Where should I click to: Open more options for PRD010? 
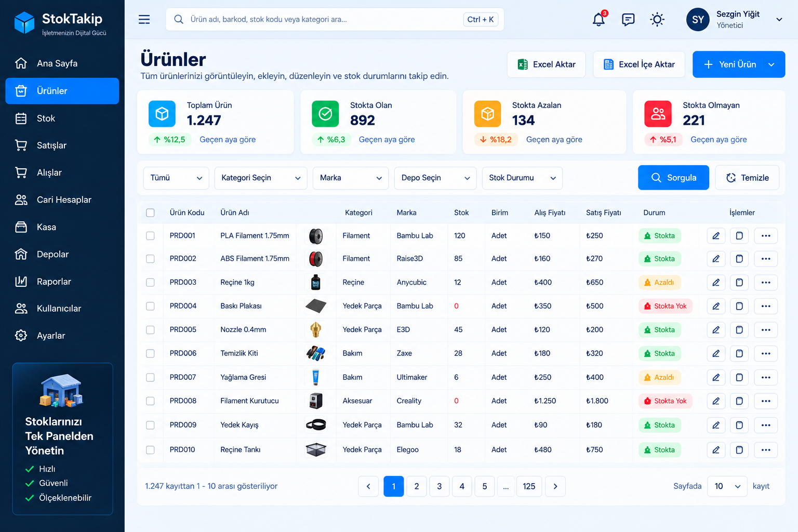766,450
